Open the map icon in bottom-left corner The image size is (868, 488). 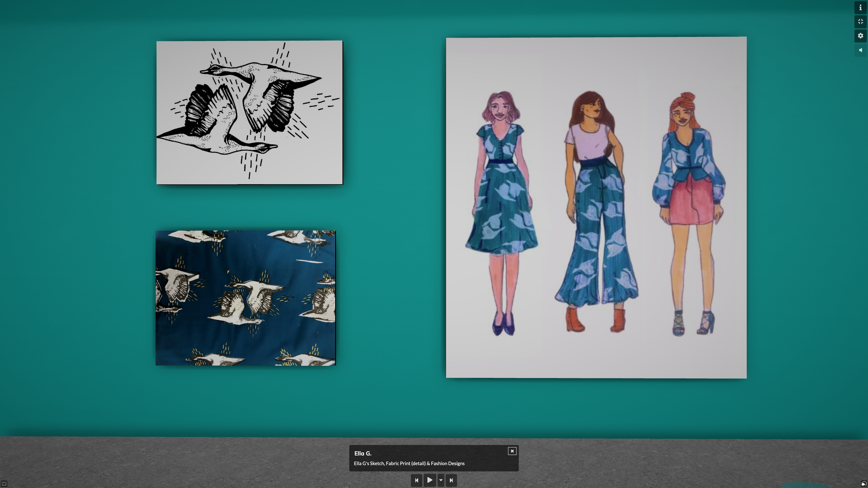(x=4, y=484)
